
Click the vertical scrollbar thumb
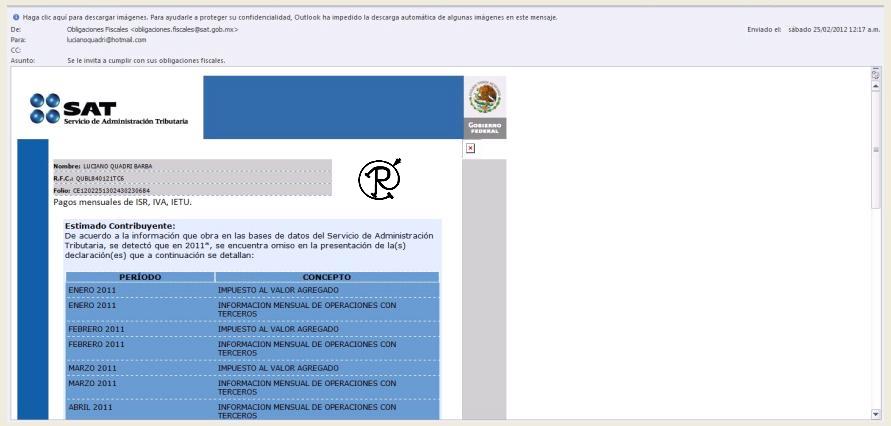pos(876,150)
